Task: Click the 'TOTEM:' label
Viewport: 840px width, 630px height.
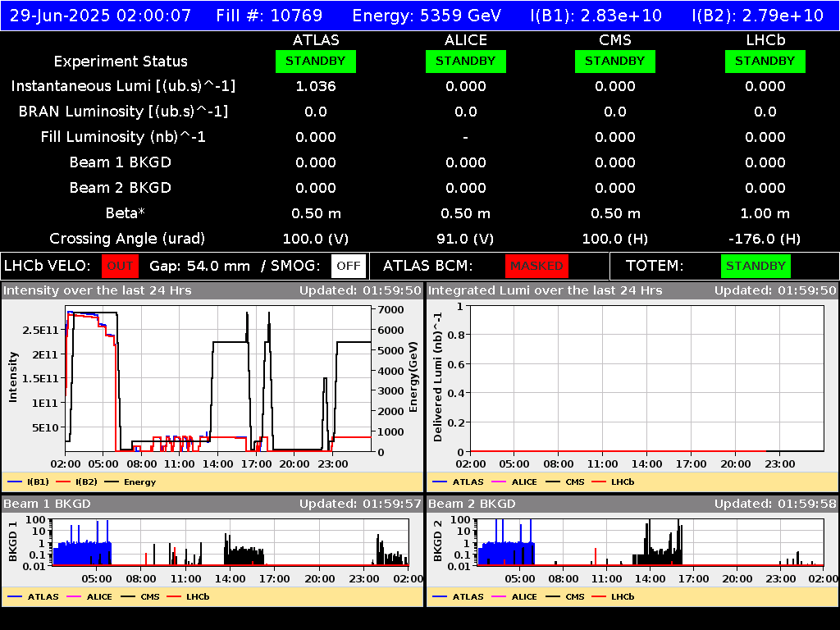Action: (655, 267)
